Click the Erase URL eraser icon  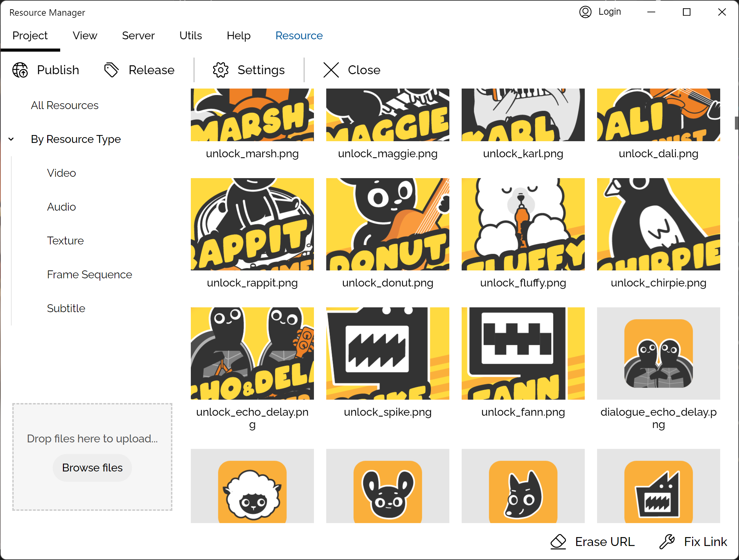tap(558, 542)
